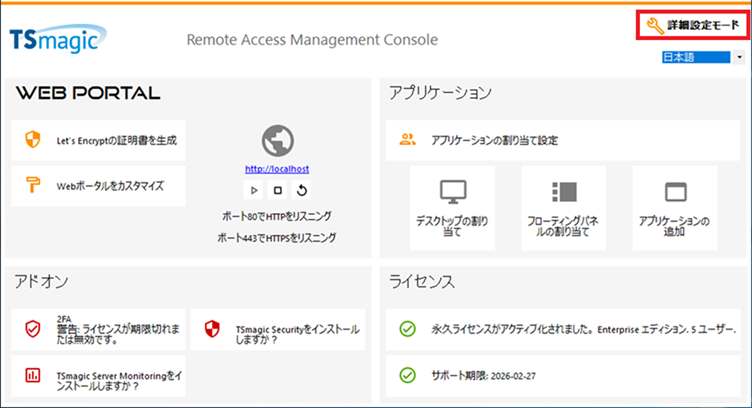752x408 pixels.
Task: Click the globe web server icon
Action: pyautogui.click(x=278, y=142)
